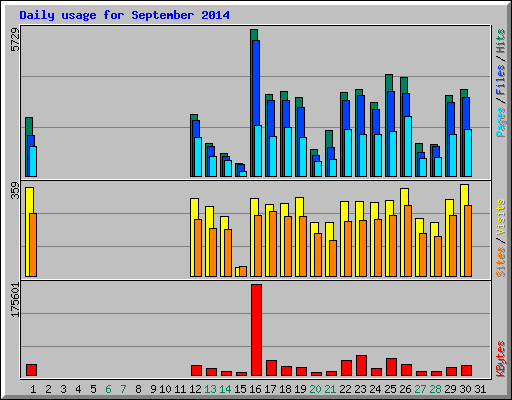Select the cyan Pages legend label
This screenshot has width=512, height=400.
click(x=500, y=122)
